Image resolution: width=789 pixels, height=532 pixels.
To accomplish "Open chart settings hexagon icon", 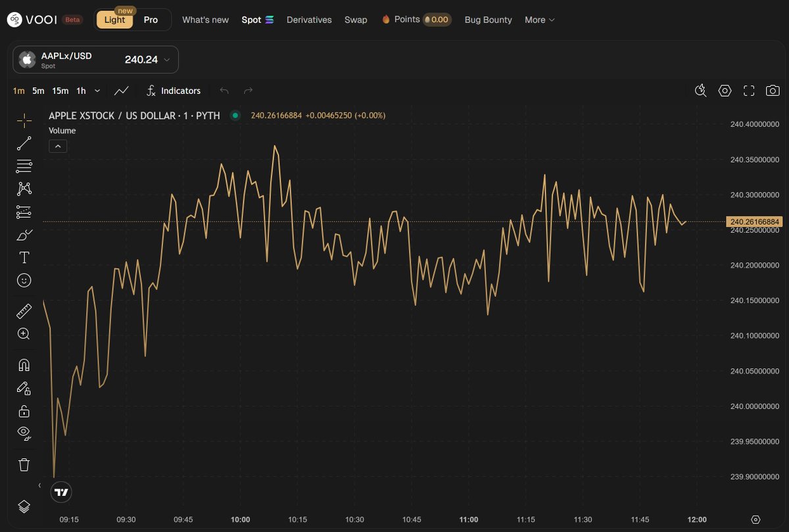I will 725,91.
